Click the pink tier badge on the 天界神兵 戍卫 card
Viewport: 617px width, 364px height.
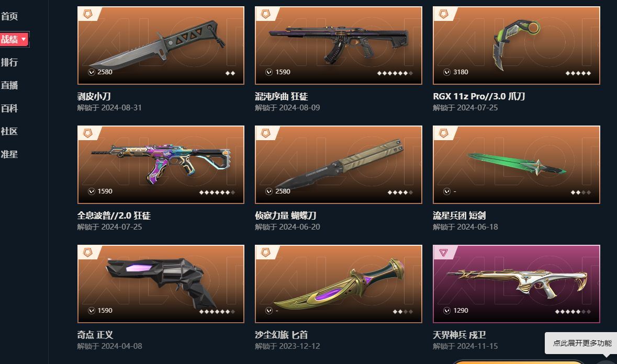coord(443,253)
